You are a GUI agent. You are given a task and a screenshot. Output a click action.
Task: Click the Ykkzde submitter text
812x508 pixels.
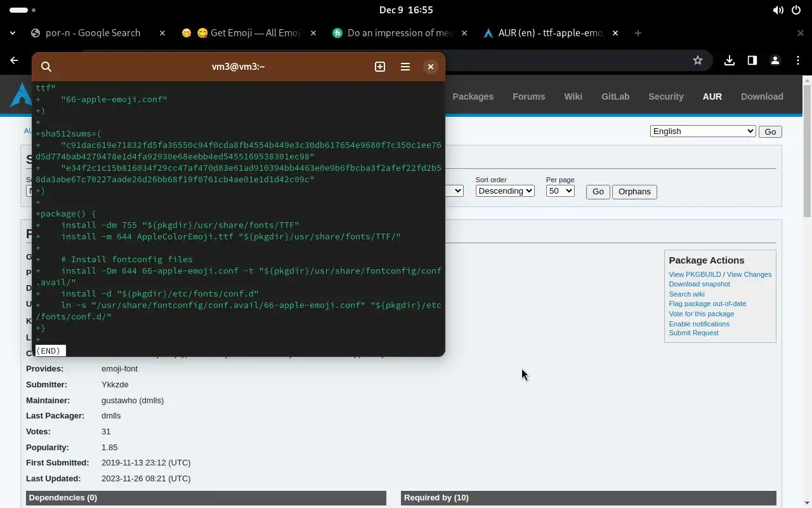[x=115, y=385]
